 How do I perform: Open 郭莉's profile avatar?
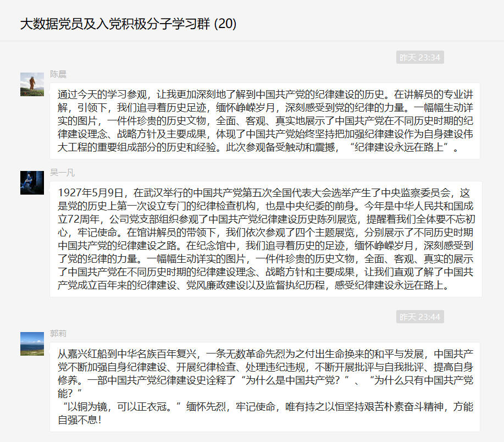pos(32,344)
